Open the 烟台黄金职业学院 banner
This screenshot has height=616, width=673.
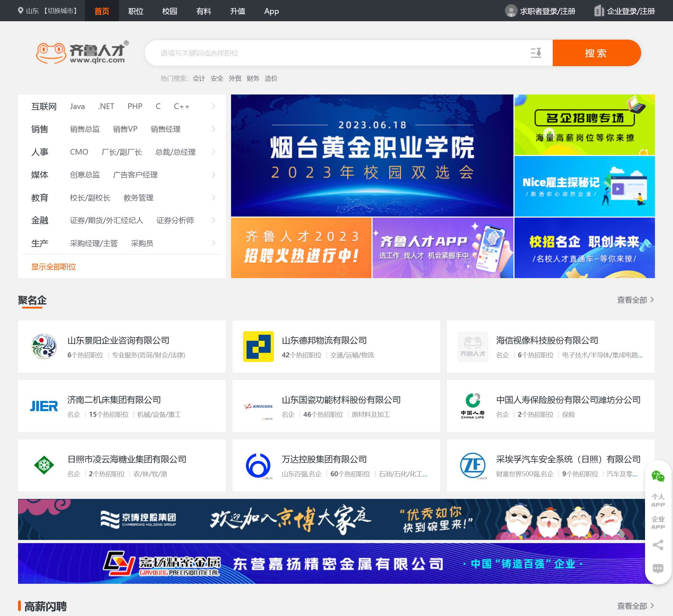click(372, 155)
